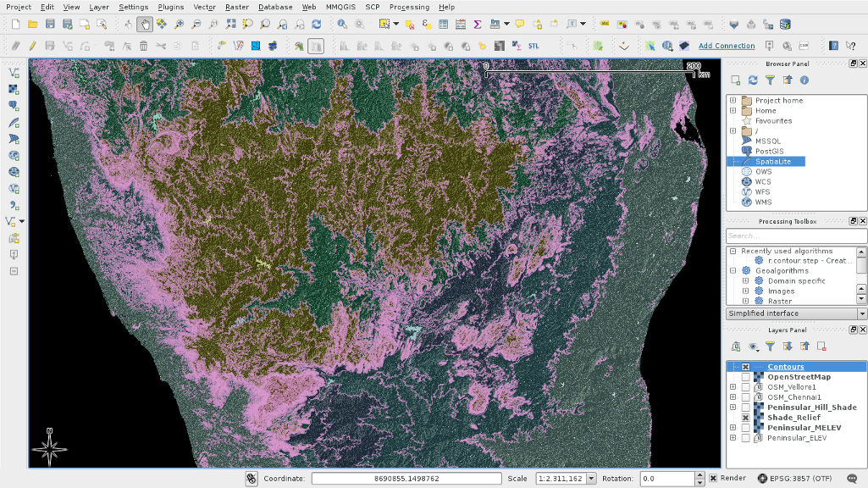The height and width of the screenshot is (488, 868).
Task: Toggle the Render checkbox in status bar
Action: pyautogui.click(x=711, y=479)
